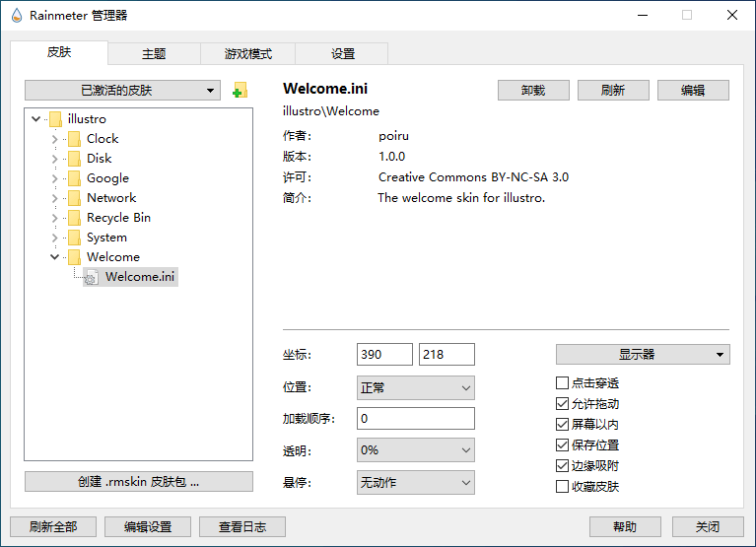Open the 显示器 monitor dropdown button
The width and height of the screenshot is (756, 547).
[x=643, y=355]
